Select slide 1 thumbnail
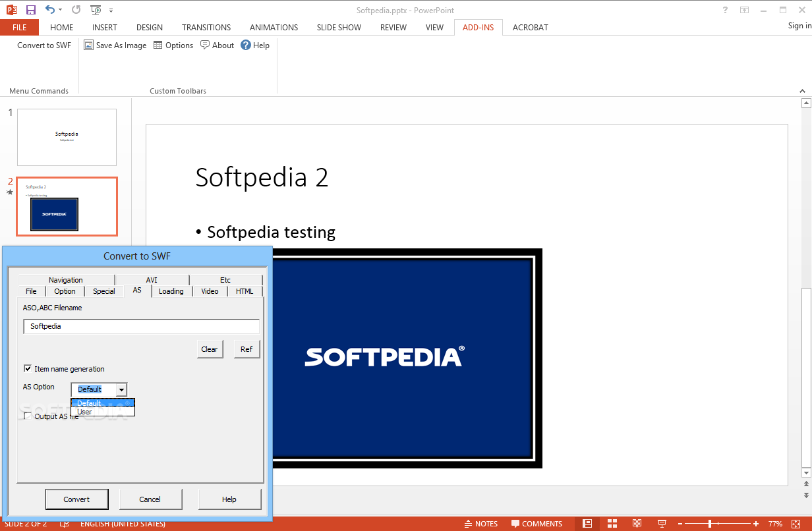Image resolution: width=812 pixels, height=531 pixels. click(x=67, y=137)
